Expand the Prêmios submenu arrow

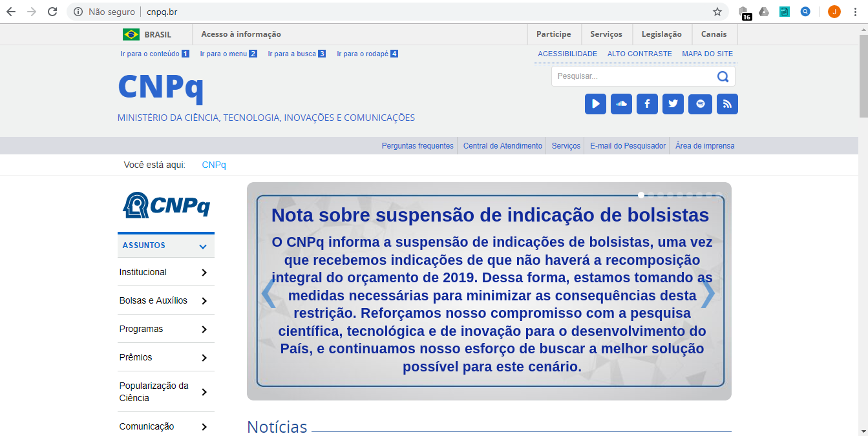pyautogui.click(x=204, y=358)
